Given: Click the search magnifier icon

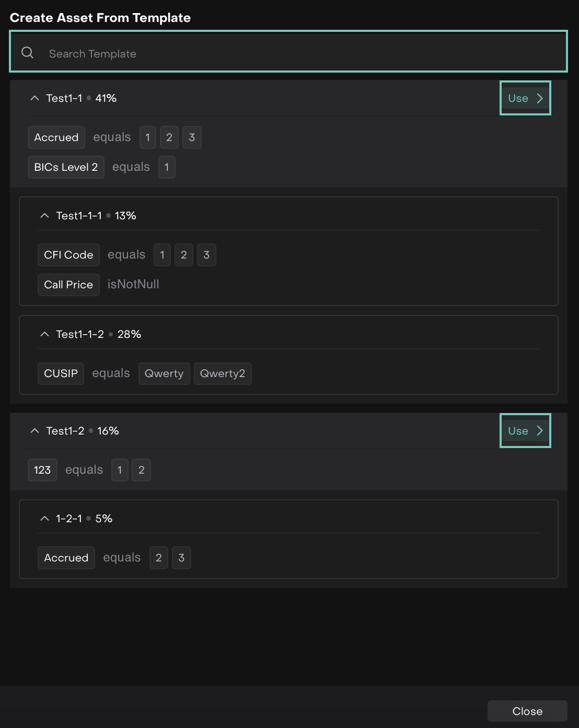Looking at the screenshot, I should pos(27,53).
